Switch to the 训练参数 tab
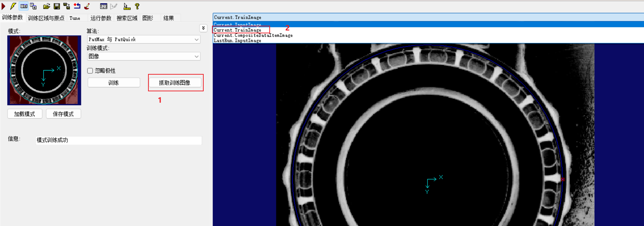Screen dimensions: 644x226 click(x=13, y=17)
